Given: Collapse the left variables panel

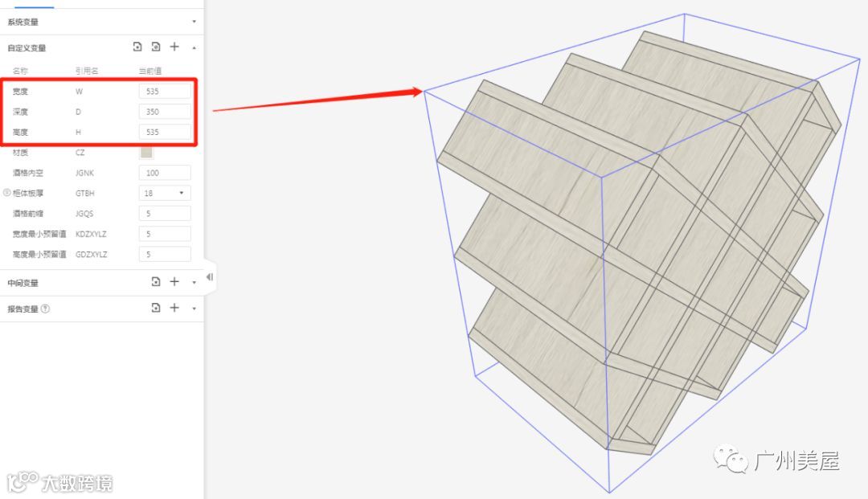Looking at the screenshot, I should [x=210, y=276].
